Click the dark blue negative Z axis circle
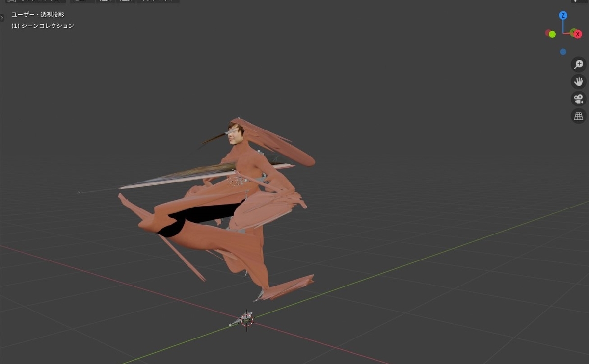The height and width of the screenshot is (364, 589). coord(563,52)
